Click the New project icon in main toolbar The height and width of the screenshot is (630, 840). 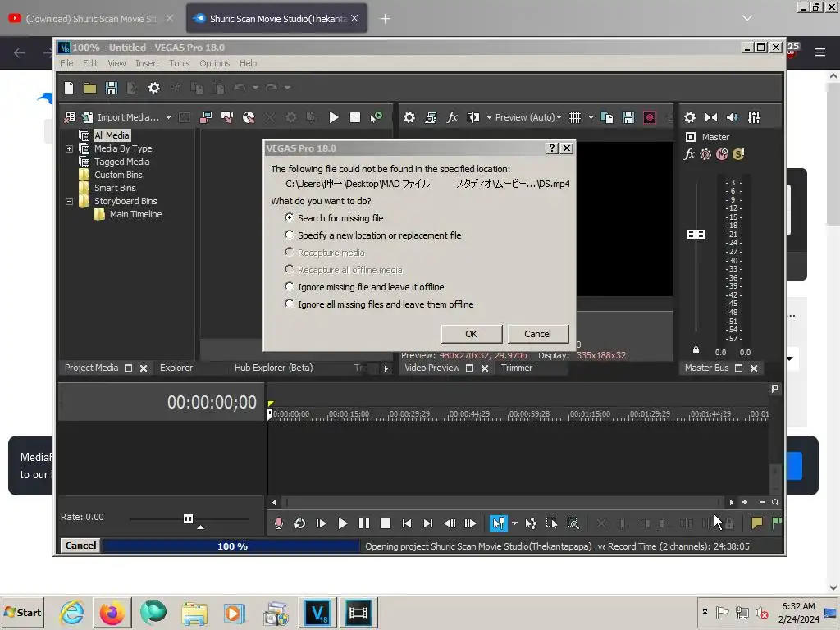(x=69, y=88)
